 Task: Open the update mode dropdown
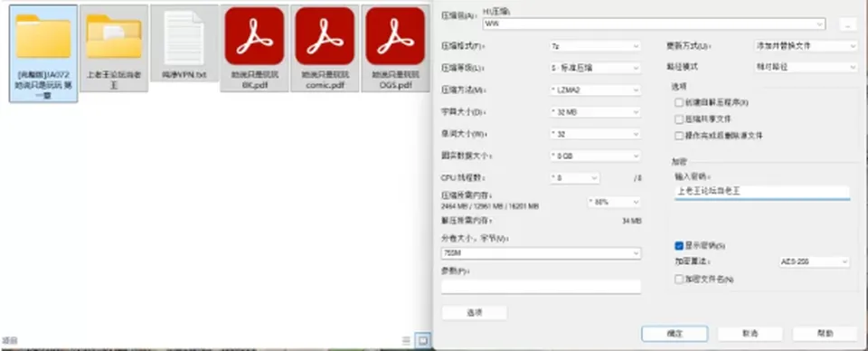pyautogui.click(x=806, y=46)
